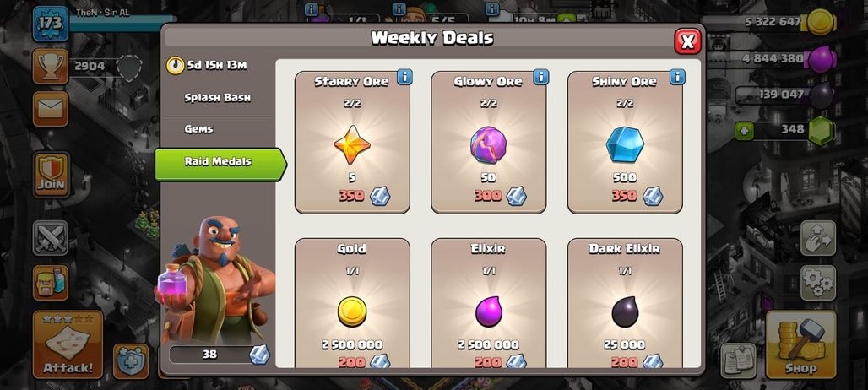Open the trophy league icon
The image size is (868, 390).
coord(51,67)
